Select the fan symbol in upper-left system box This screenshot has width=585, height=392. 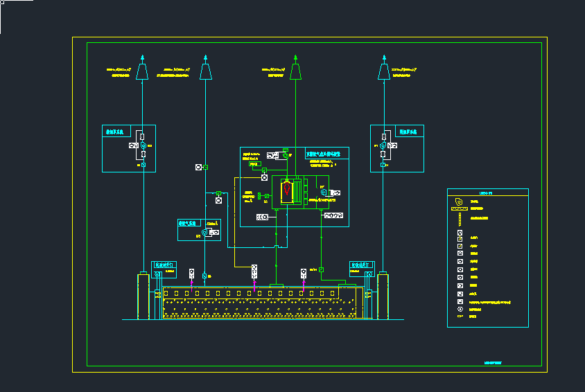tap(143, 146)
